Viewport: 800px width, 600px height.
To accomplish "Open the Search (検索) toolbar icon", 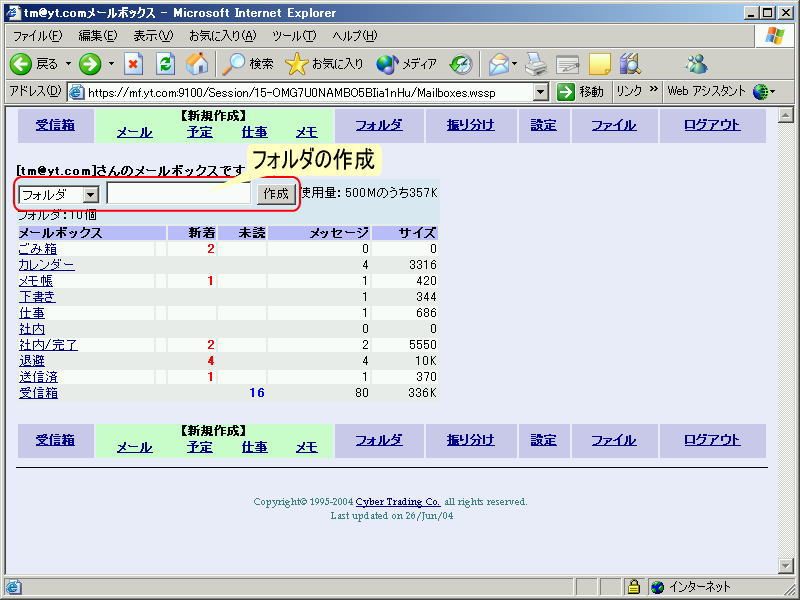I will pos(235,64).
